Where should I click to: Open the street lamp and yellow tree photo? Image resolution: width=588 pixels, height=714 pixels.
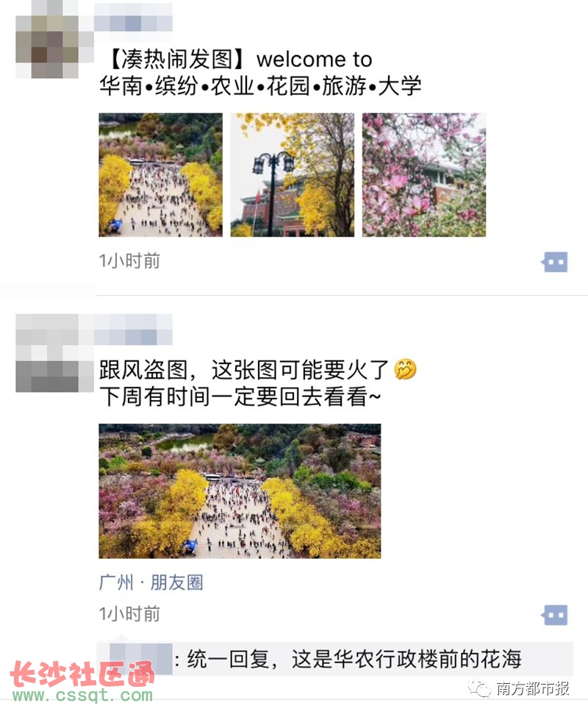[x=293, y=175]
